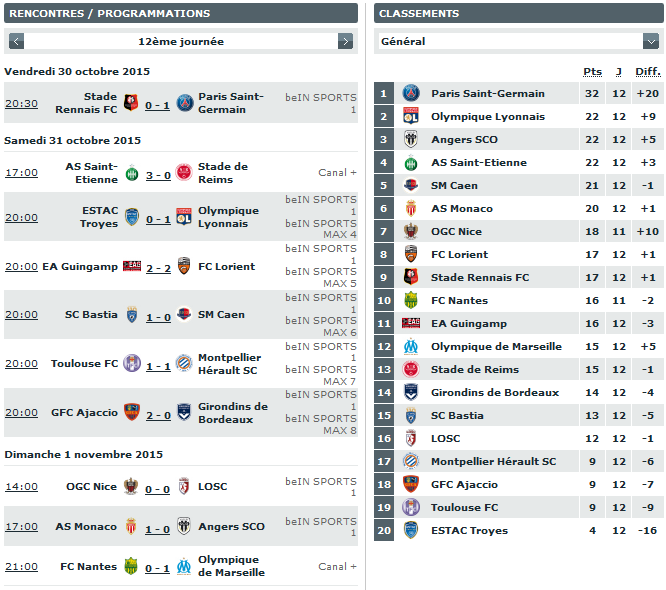The width and height of the screenshot is (666, 590).
Task: Select ESTAC Troyes row in standings
Action: pyautogui.click(x=519, y=530)
